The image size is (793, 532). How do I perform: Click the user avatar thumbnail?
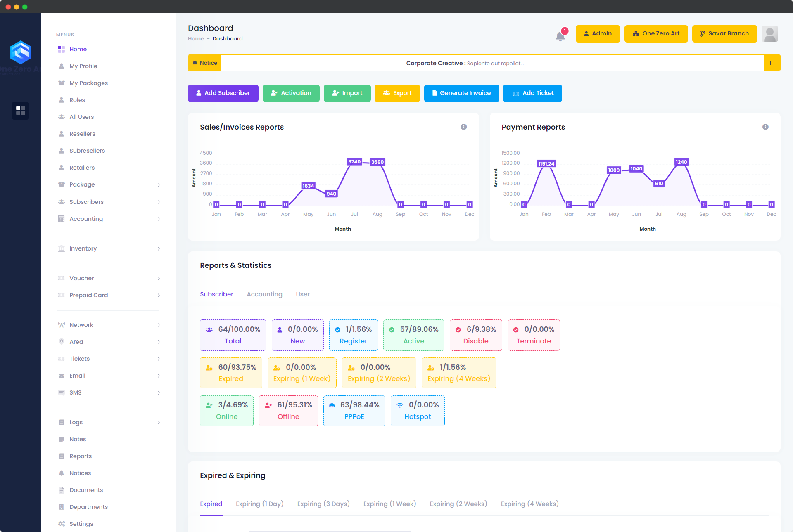coord(770,34)
